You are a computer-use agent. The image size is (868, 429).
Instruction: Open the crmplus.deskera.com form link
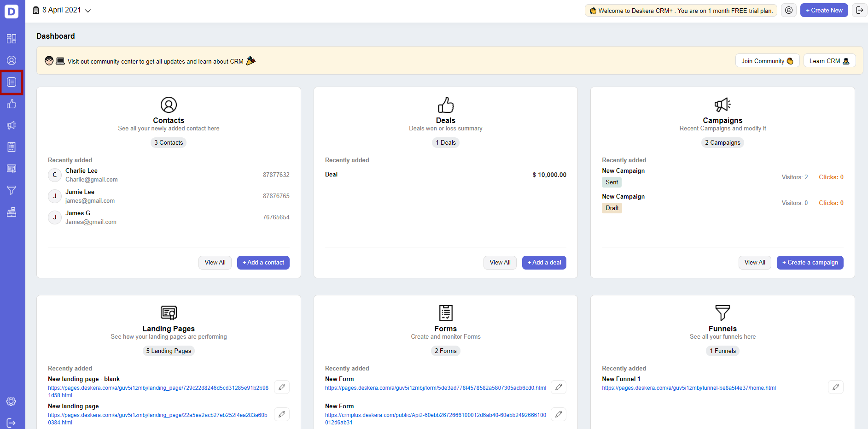point(436,419)
